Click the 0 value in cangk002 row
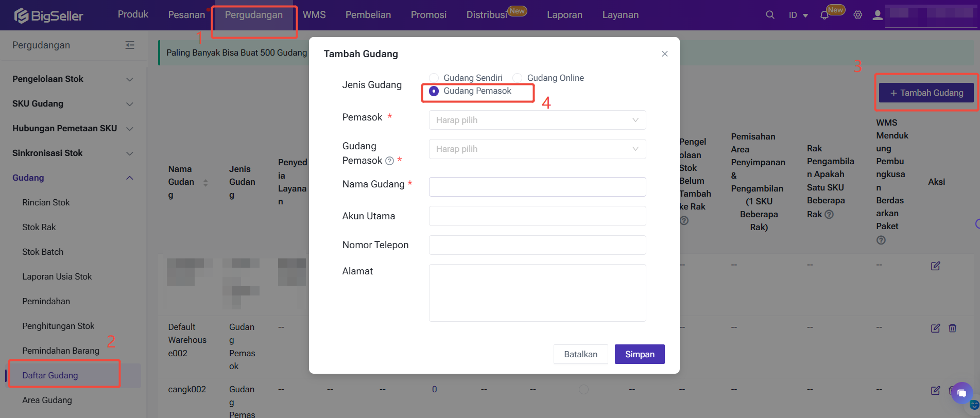This screenshot has height=418, width=980. pos(435,389)
